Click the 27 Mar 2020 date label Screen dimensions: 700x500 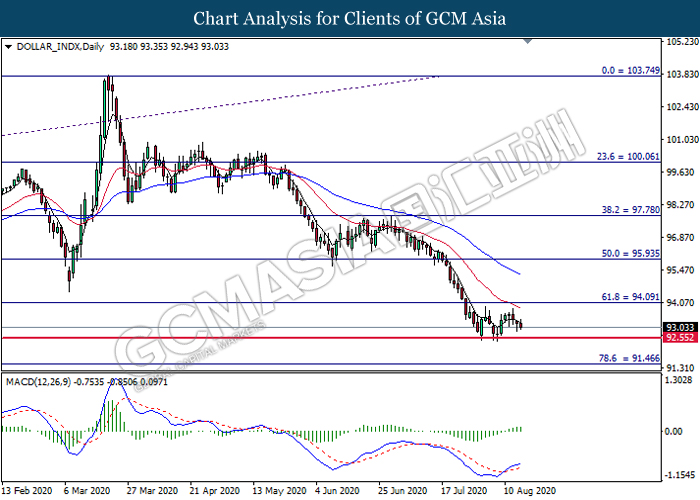click(152, 491)
